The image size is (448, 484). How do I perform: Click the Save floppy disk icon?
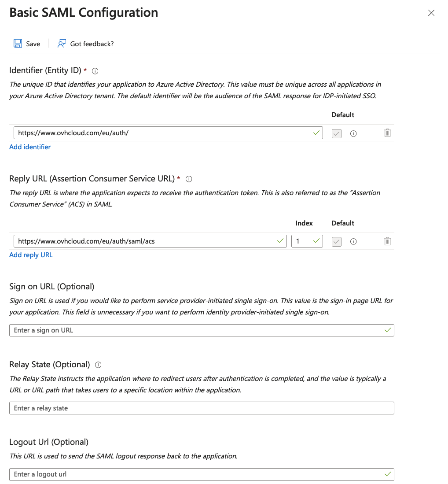click(x=18, y=44)
